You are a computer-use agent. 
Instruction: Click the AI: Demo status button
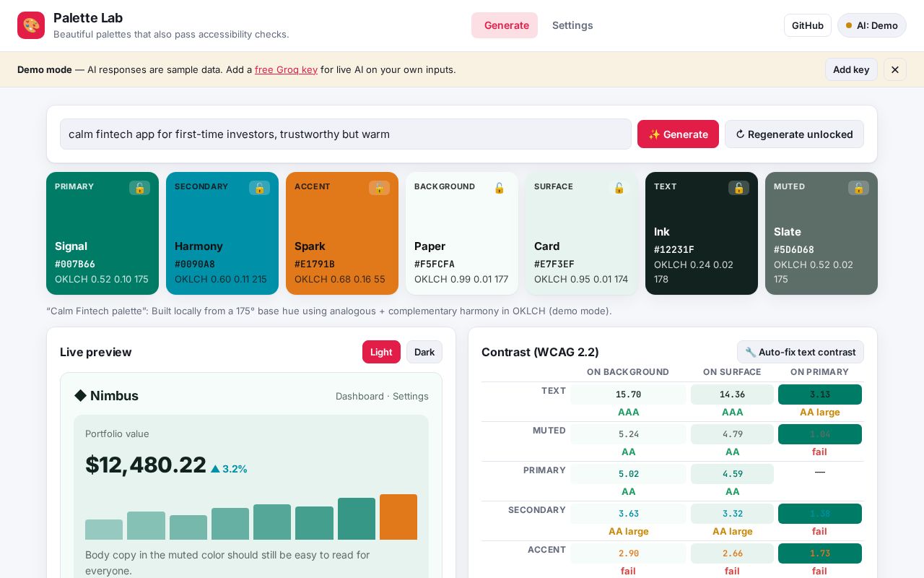[872, 25]
